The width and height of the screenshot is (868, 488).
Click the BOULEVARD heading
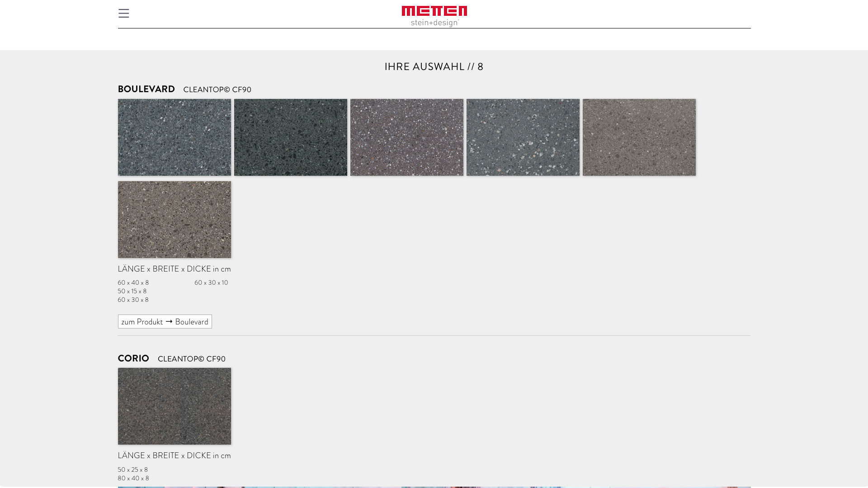pos(146,89)
